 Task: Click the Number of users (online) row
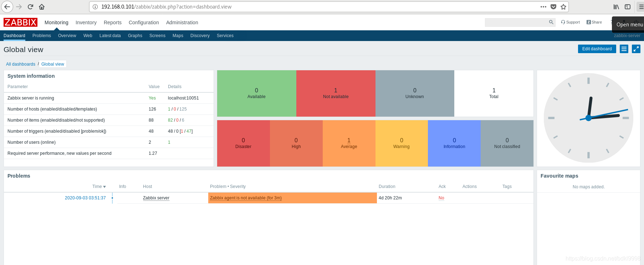pos(109,142)
